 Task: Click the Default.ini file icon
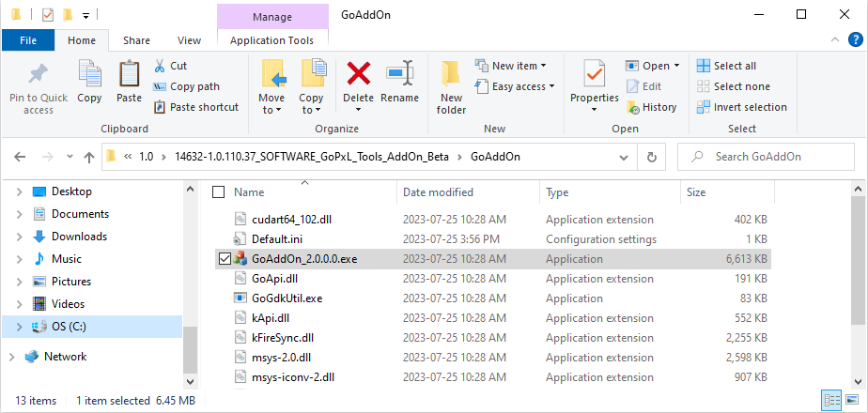click(x=240, y=238)
